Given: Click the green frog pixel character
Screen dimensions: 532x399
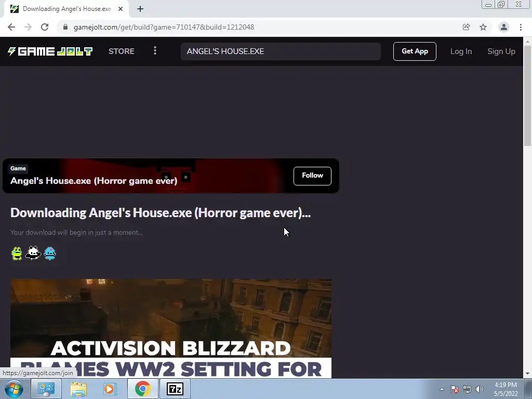Looking at the screenshot, I should (17, 253).
